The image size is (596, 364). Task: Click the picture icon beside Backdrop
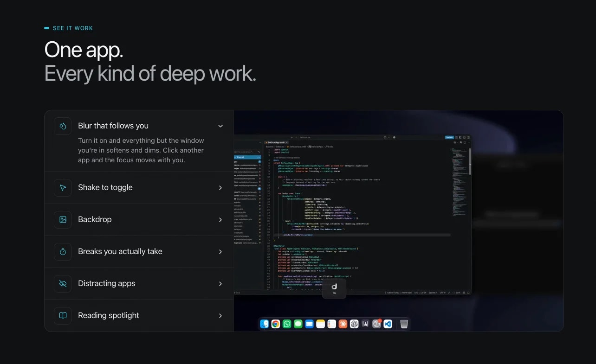63,220
